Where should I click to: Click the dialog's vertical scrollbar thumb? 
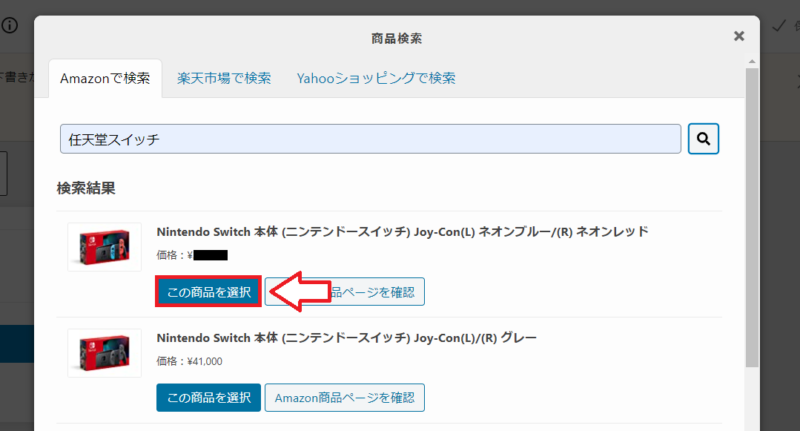pos(752,217)
